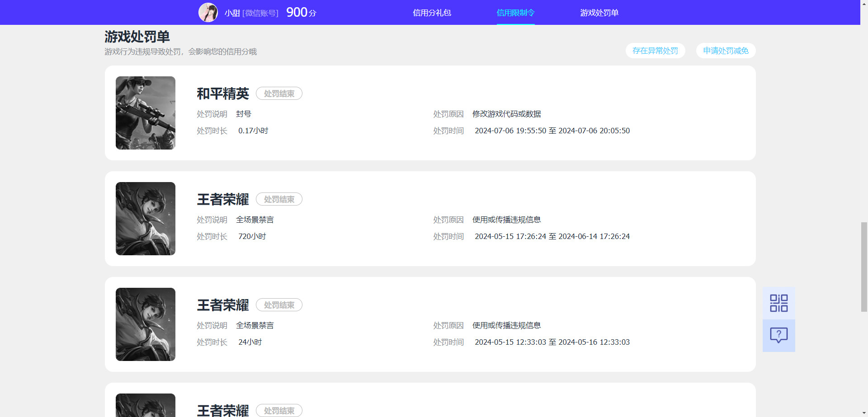
Task: Click 处罚结束 badge on 720小时 王者荣耀 card
Action: [x=279, y=199]
